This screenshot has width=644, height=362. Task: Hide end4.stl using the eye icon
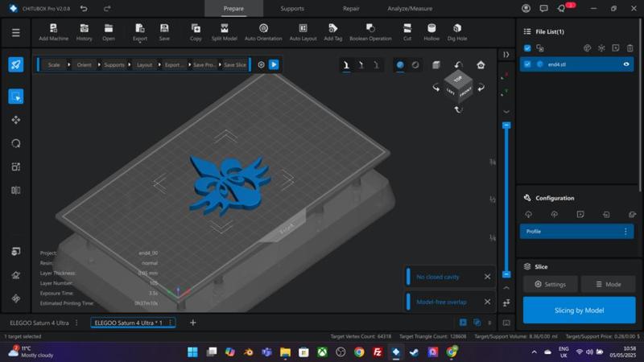point(626,64)
